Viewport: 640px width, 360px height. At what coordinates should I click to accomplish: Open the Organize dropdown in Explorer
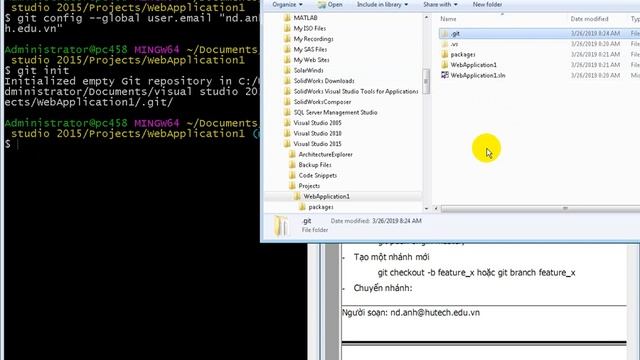tap(287, 4)
